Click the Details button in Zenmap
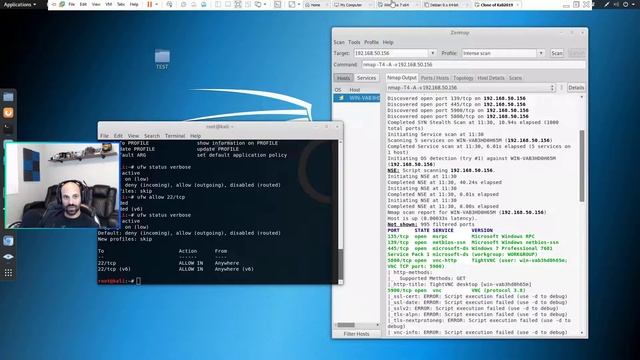This screenshot has width=640, height=360. click(x=576, y=88)
